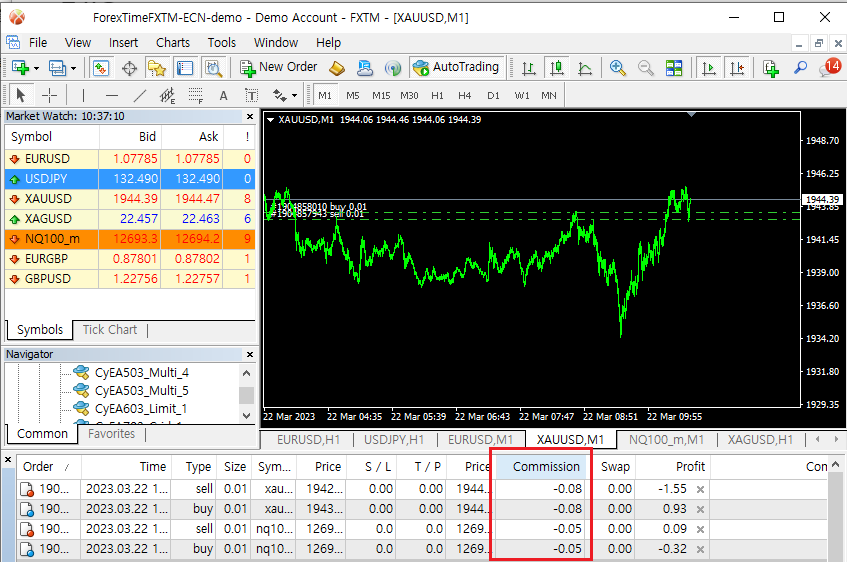Activate the M5 timeframe button
Screen dimensions: 847x562
pos(353,96)
